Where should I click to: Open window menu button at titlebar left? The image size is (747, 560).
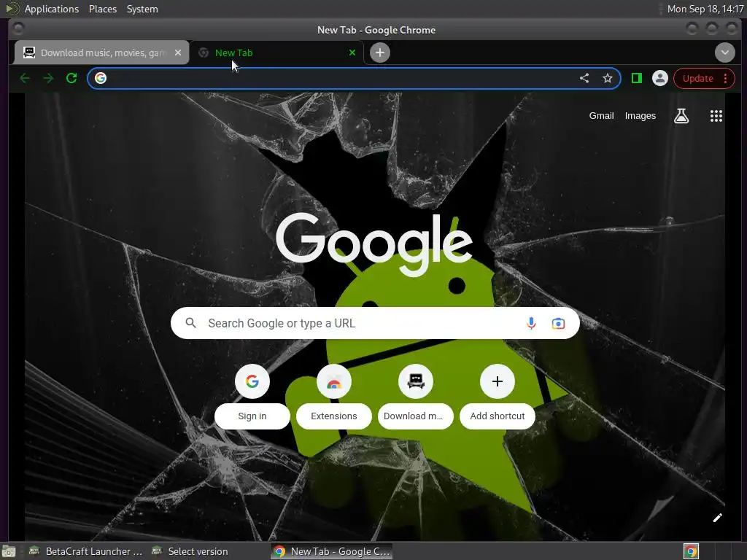tap(18, 29)
